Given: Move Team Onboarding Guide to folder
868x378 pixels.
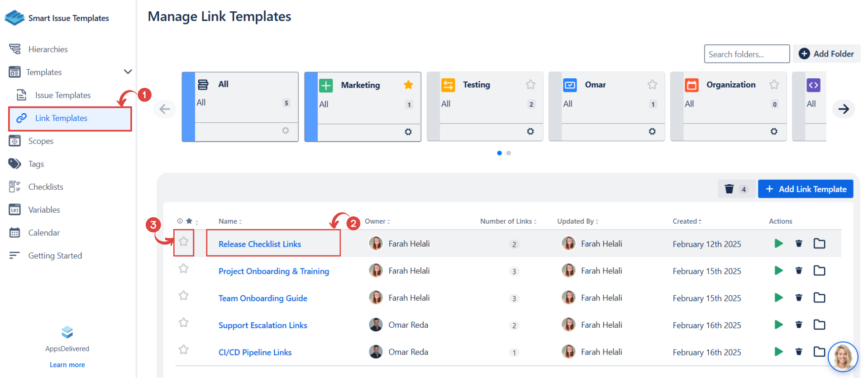Looking at the screenshot, I should pos(819,298).
